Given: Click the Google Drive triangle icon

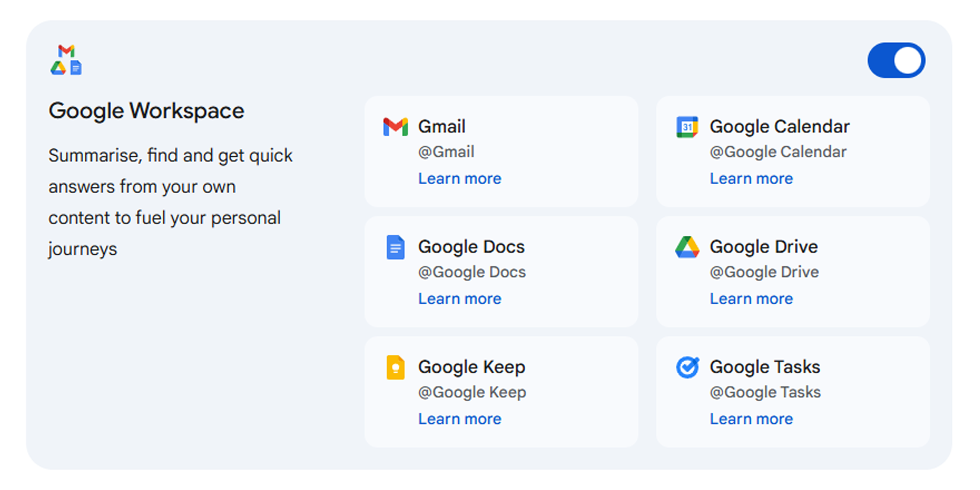Looking at the screenshot, I should (687, 247).
